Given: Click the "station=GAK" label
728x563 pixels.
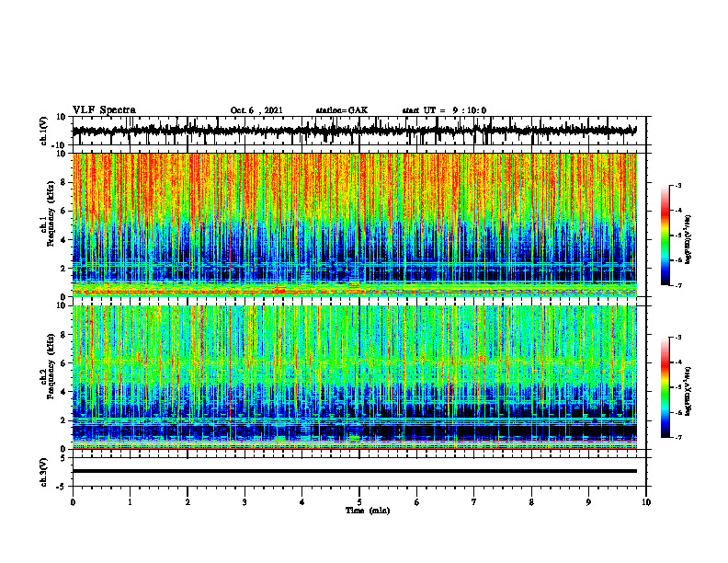Looking at the screenshot, I should 342,110.
